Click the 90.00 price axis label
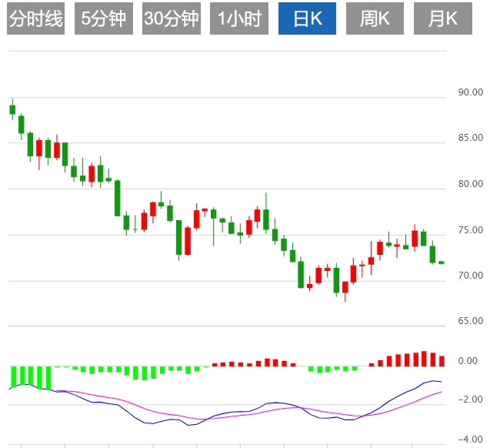 tap(469, 93)
